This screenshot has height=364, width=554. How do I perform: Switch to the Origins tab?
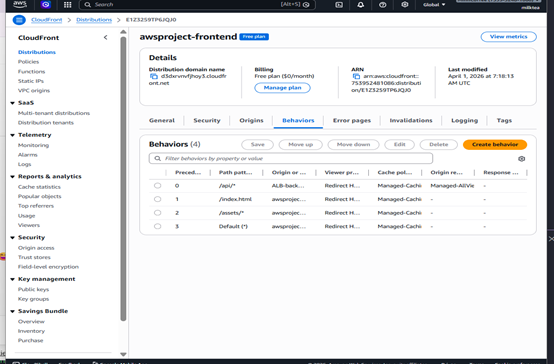click(251, 121)
